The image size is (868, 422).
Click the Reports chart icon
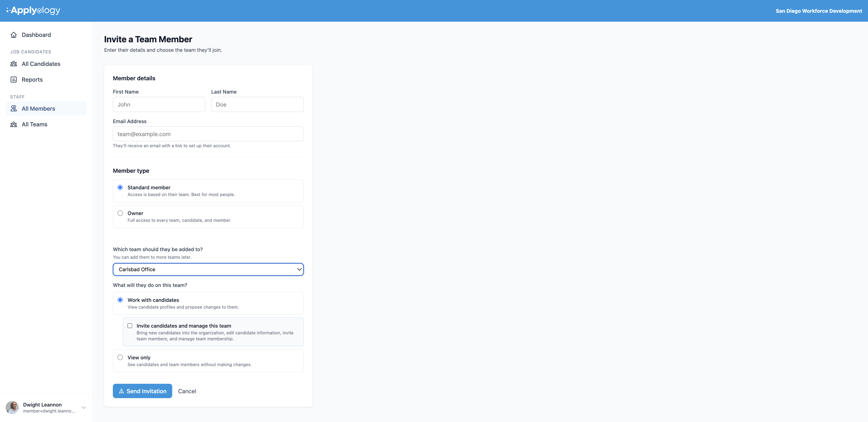coord(14,79)
